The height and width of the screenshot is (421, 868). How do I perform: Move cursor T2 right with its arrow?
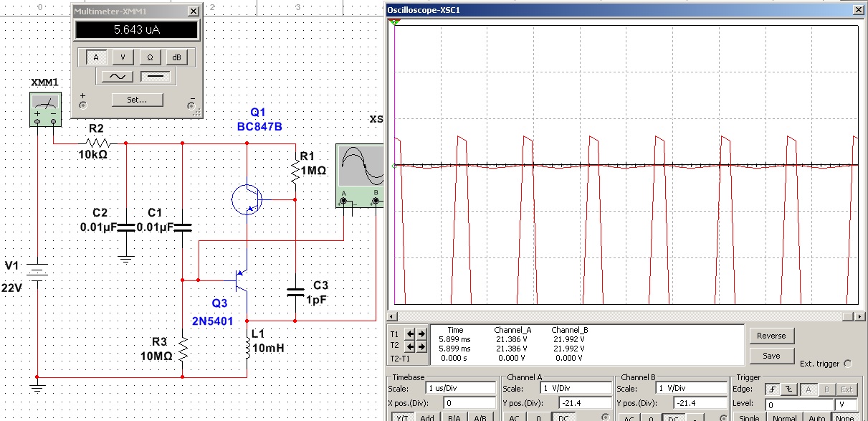[x=420, y=346]
